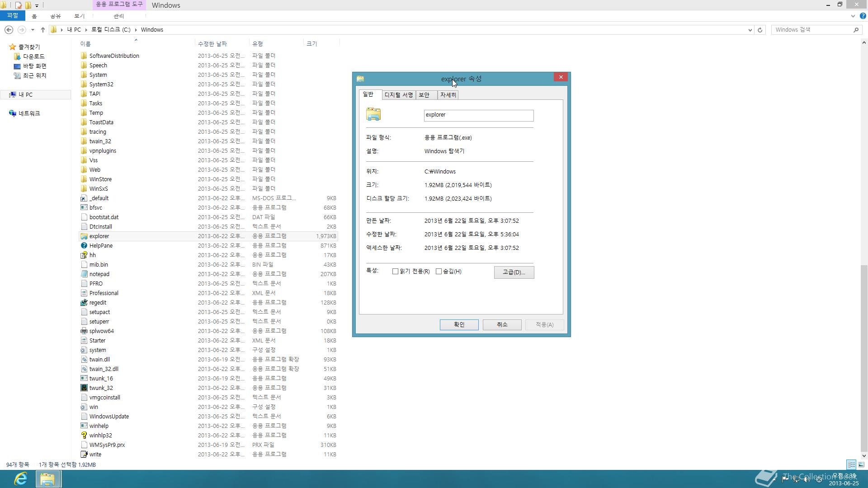Screen dimensions: 868x488
Task: Click the file name field in properties
Action: (x=478, y=115)
